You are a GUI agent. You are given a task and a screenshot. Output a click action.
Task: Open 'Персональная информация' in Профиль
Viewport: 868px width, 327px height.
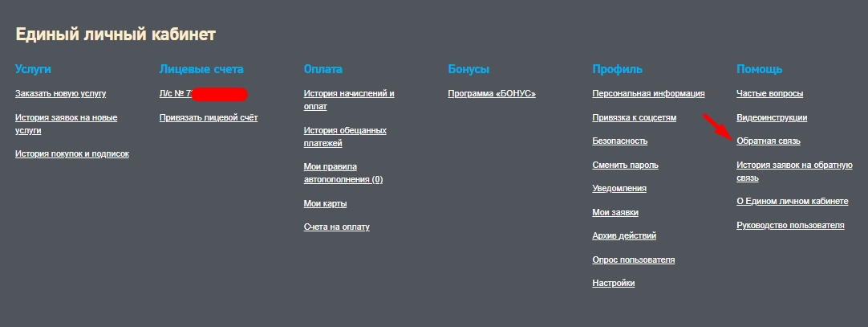point(648,94)
